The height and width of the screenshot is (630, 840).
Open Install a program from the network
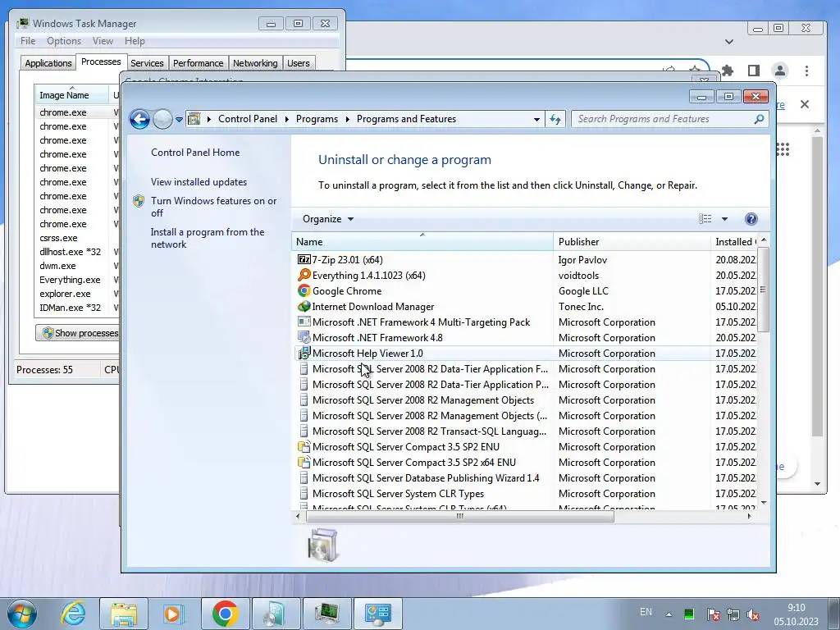208,238
